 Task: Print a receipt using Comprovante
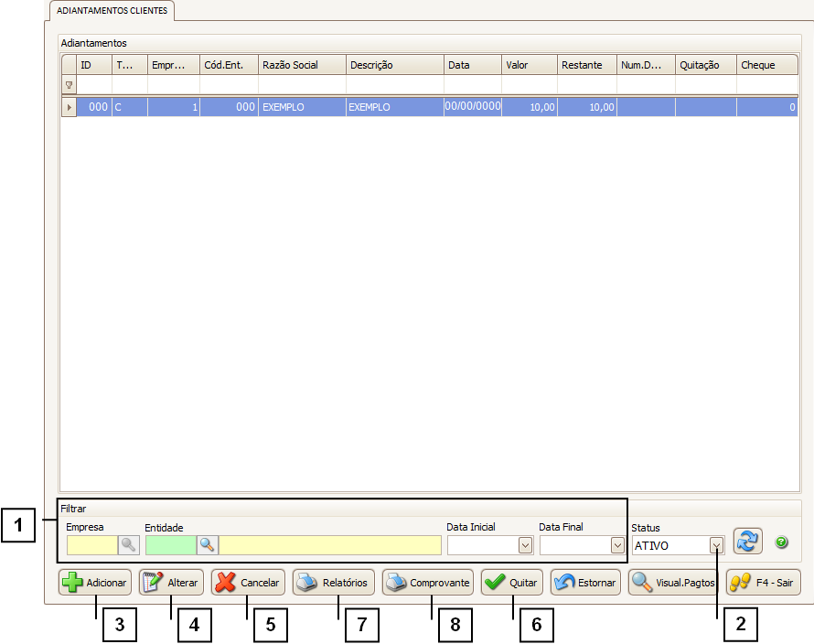pos(427,583)
